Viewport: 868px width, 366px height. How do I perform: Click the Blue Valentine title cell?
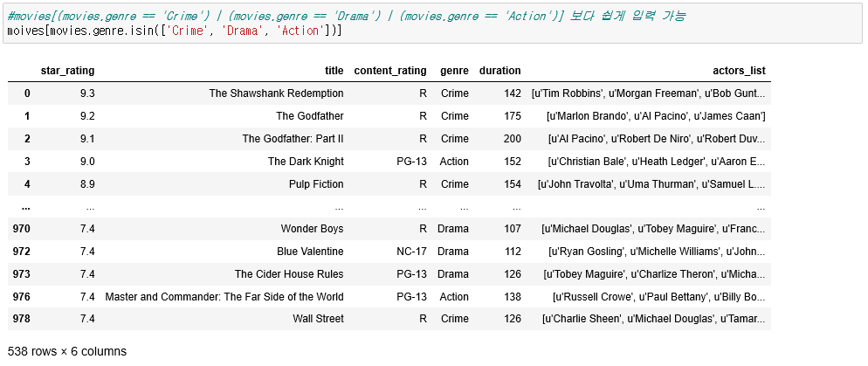coord(310,252)
